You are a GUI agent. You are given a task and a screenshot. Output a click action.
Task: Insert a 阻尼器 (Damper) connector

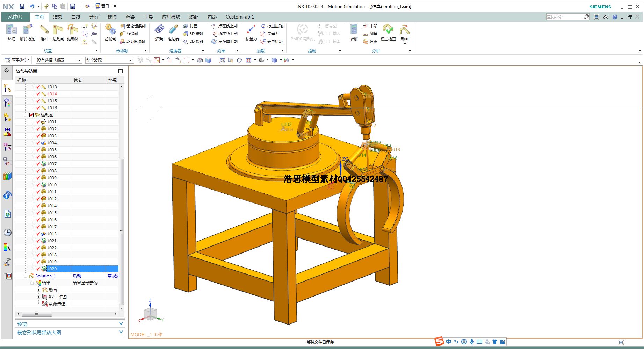pos(173,33)
